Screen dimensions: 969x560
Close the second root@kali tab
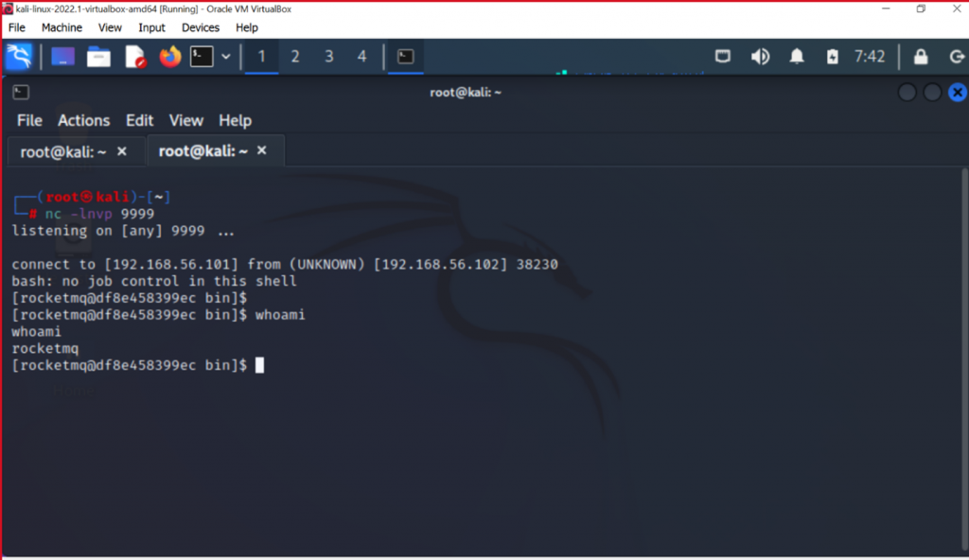click(262, 150)
